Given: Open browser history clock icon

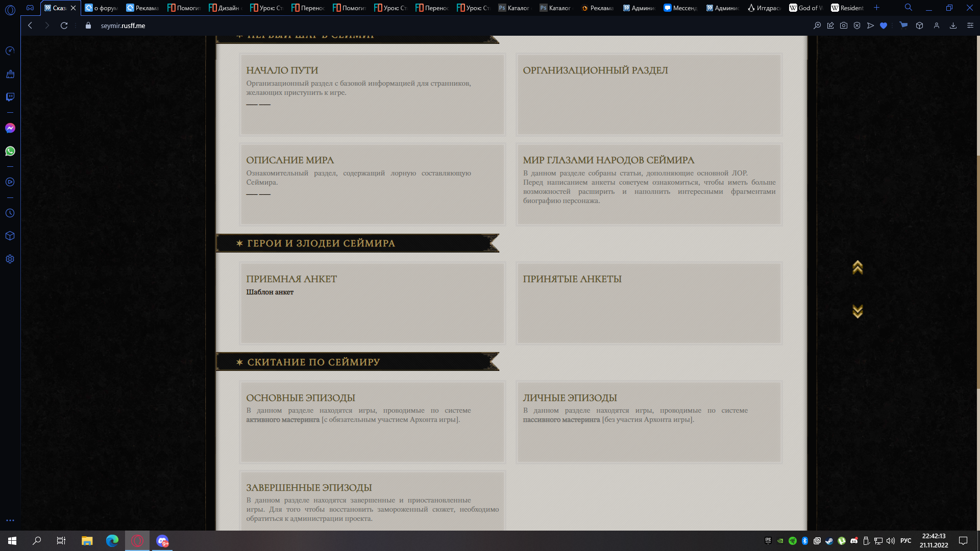Looking at the screenshot, I should [x=10, y=213].
